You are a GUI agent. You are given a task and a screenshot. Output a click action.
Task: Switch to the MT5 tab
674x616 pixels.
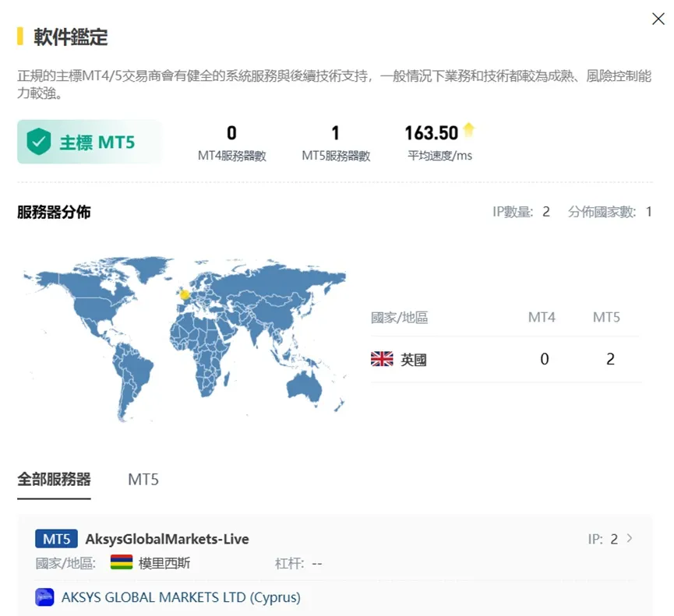[143, 480]
